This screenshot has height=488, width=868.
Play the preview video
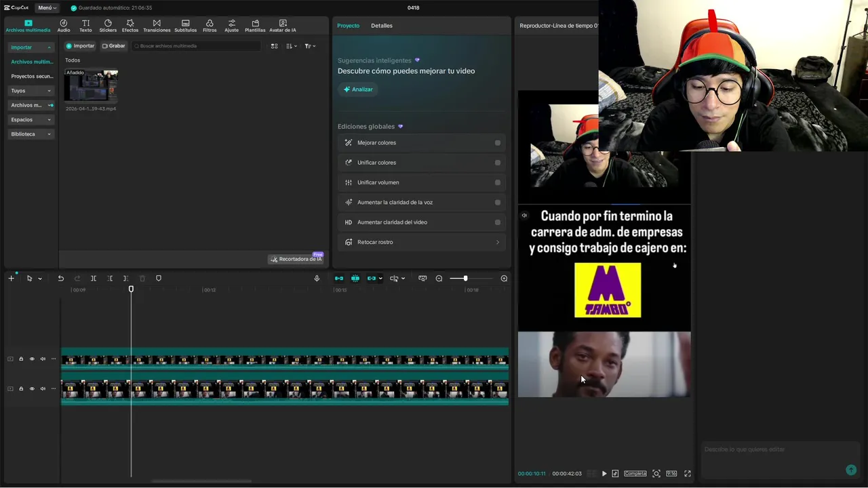click(604, 474)
